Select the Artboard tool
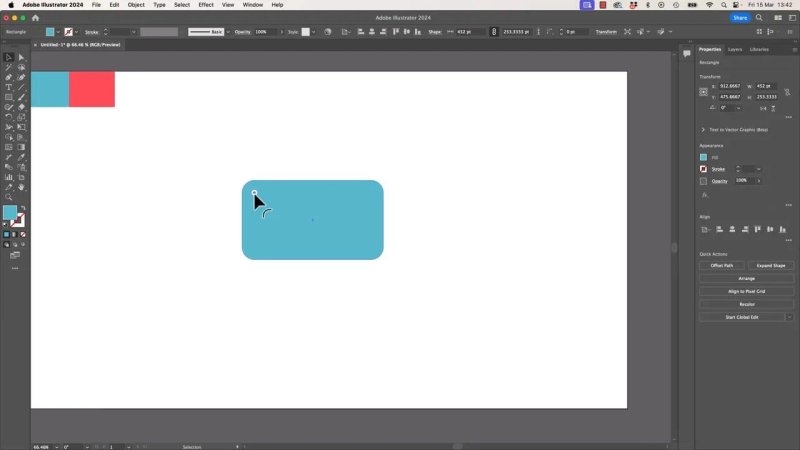This screenshot has width=800, height=450. [21, 177]
